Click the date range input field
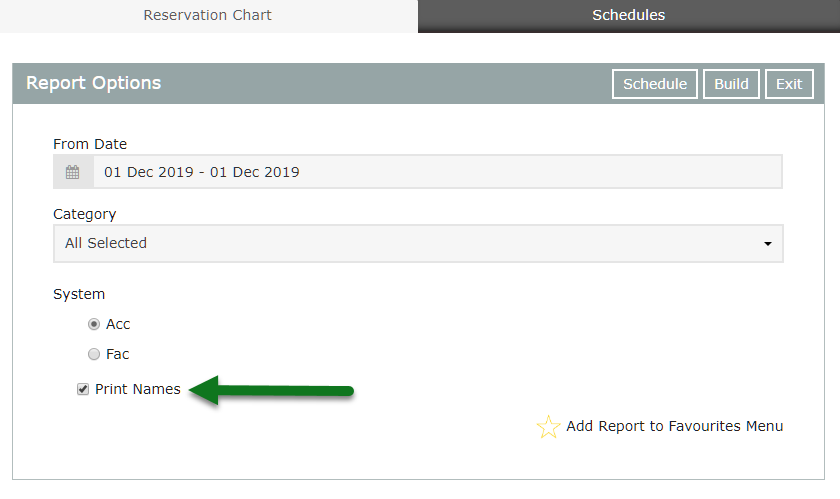Screen dimensions: 840x499 tap(438, 172)
